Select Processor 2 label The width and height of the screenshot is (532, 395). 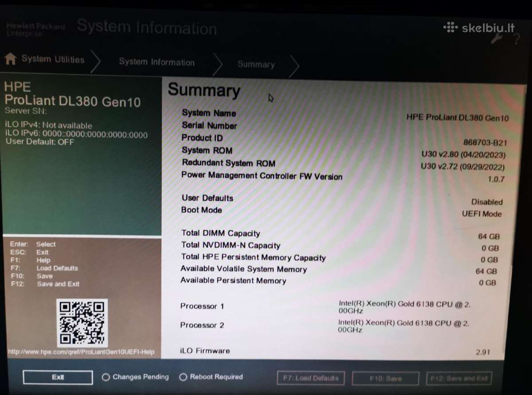point(202,325)
